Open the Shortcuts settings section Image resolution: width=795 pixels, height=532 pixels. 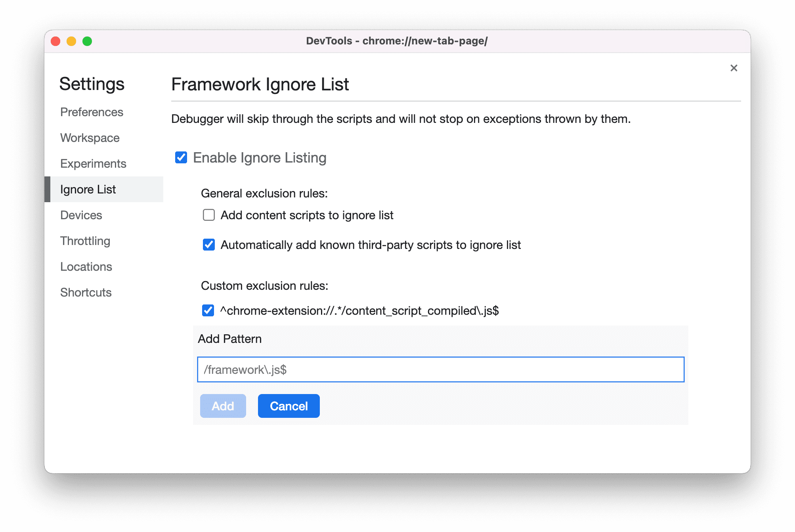click(x=85, y=291)
